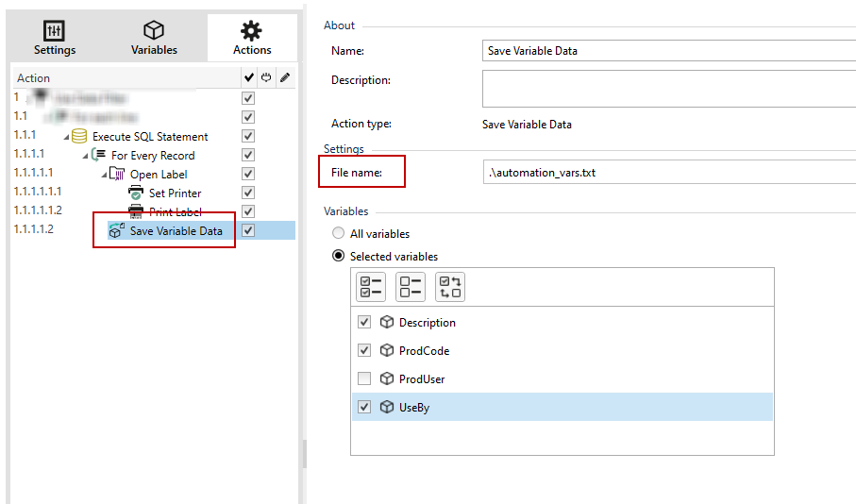856x504 pixels.
Task: Select the ProdCode variable row
Action: tap(425, 350)
